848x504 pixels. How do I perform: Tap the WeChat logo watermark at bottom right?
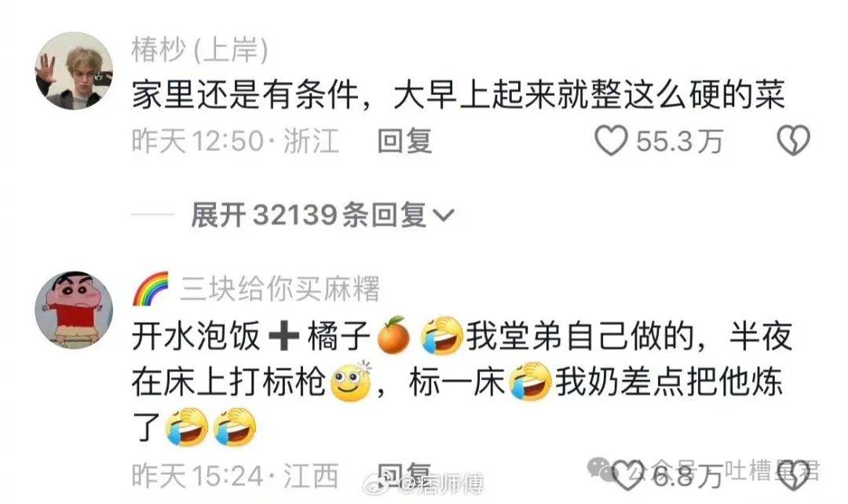pyautogui.click(x=601, y=469)
